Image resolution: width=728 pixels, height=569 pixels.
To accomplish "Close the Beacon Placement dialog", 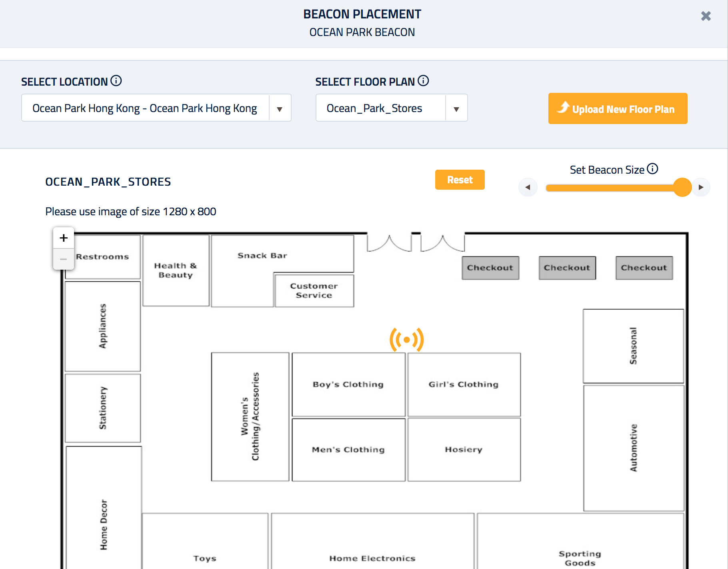I will pos(706,16).
